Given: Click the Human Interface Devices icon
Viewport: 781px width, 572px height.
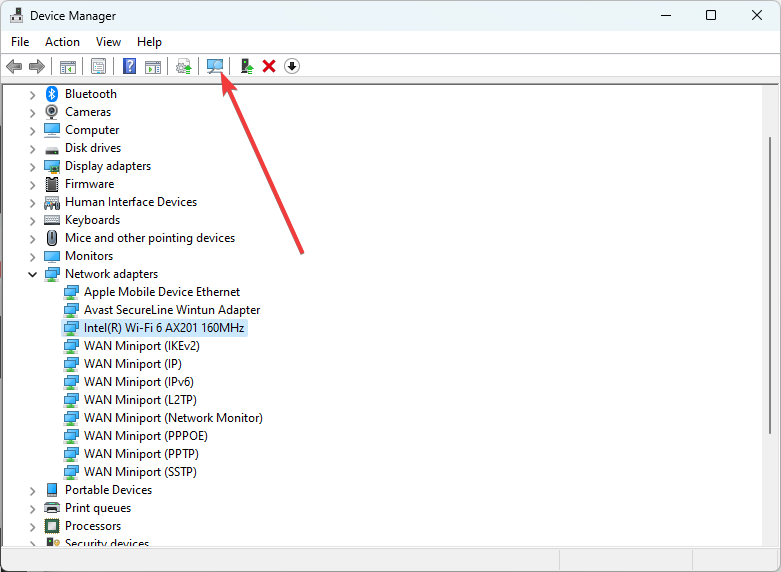Looking at the screenshot, I should click(x=52, y=202).
